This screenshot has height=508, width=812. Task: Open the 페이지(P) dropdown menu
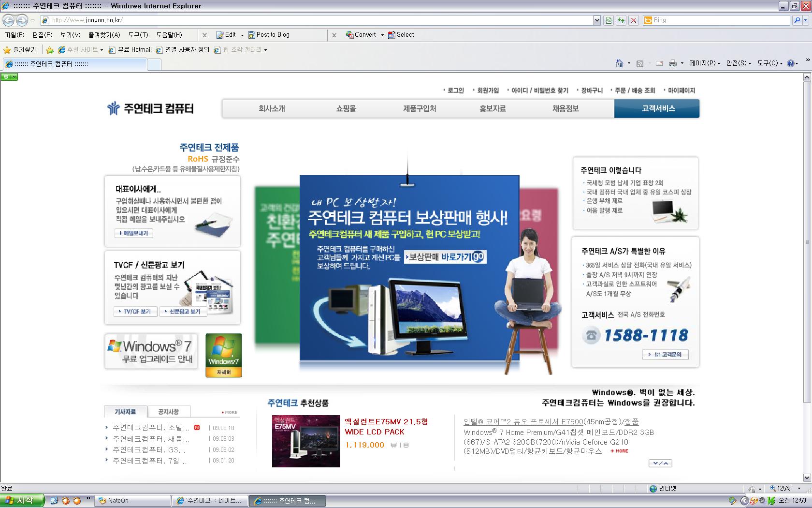pyautogui.click(x=705, y=63)
